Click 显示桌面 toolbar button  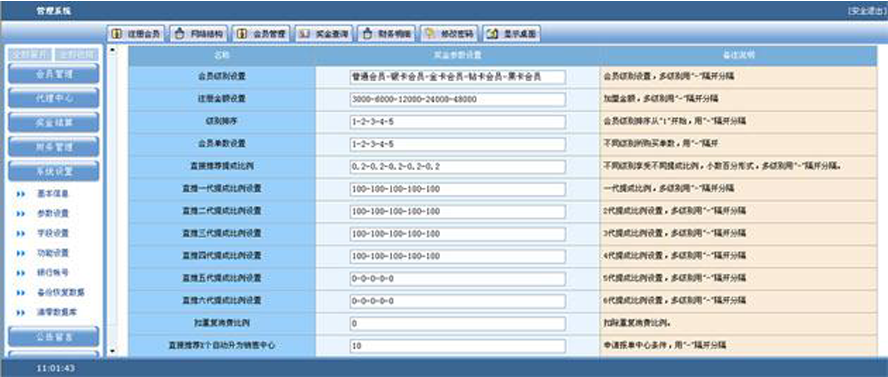pos(512,34)
